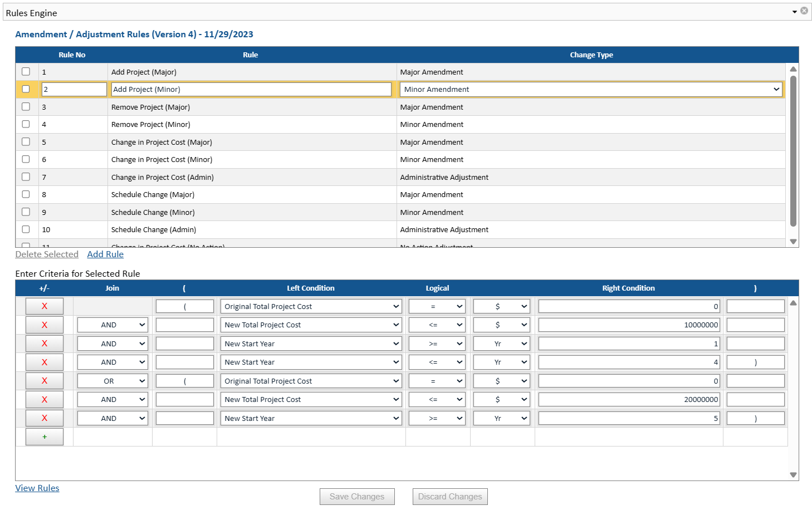
Task: Check Change in Project Cost (Minor) row
Action: coord(26,159)
